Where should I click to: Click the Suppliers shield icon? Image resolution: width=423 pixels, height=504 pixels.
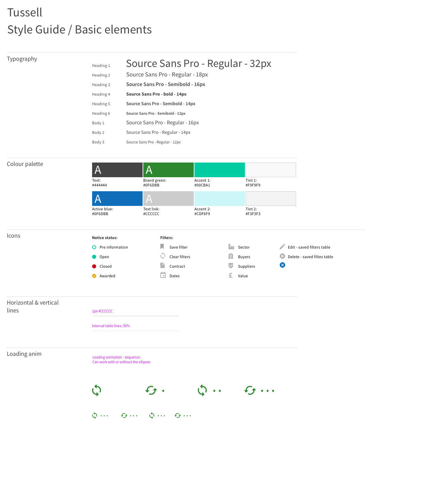point(231,265)
